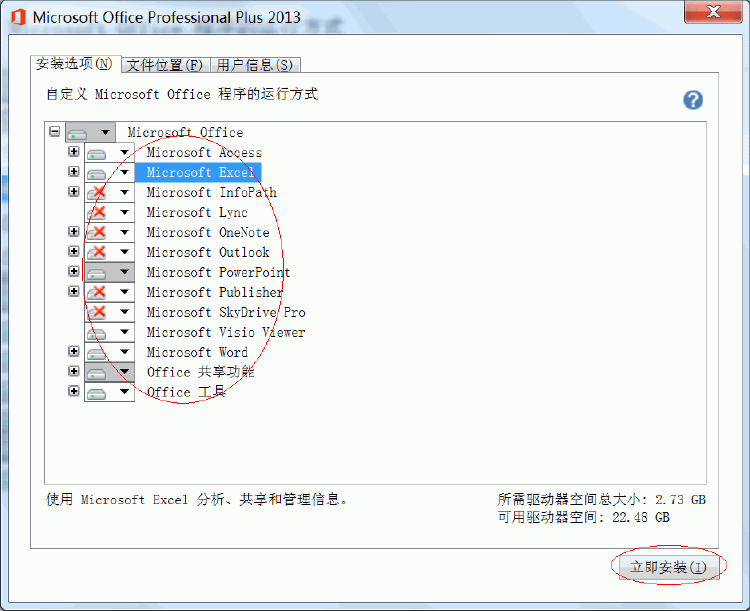Expand the Office 工具 node
750x611 pixels.
click(74, 391)
